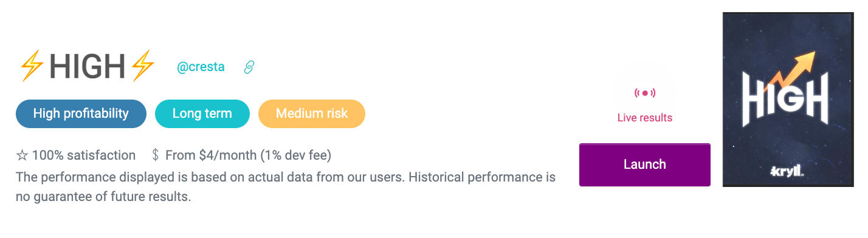Image resolution: width=868 pixels, height=238 pixels.
Task: Copy strategy link via chain icon
Action: [x=249, y=67]
